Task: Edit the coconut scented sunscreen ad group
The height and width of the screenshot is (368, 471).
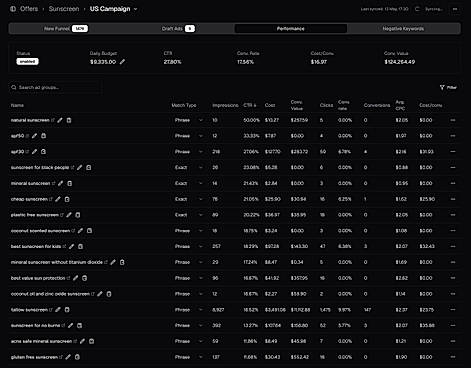Action: point(80,230)
